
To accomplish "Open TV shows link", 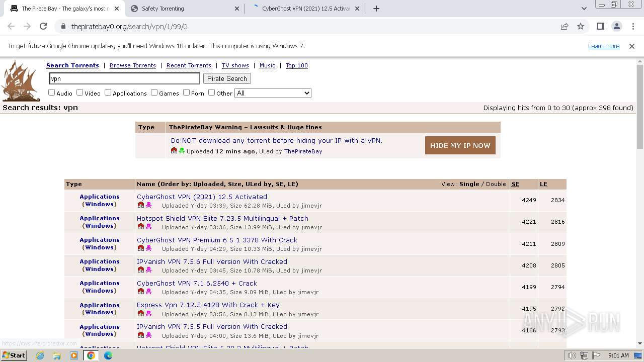I will tap(235, 65).
